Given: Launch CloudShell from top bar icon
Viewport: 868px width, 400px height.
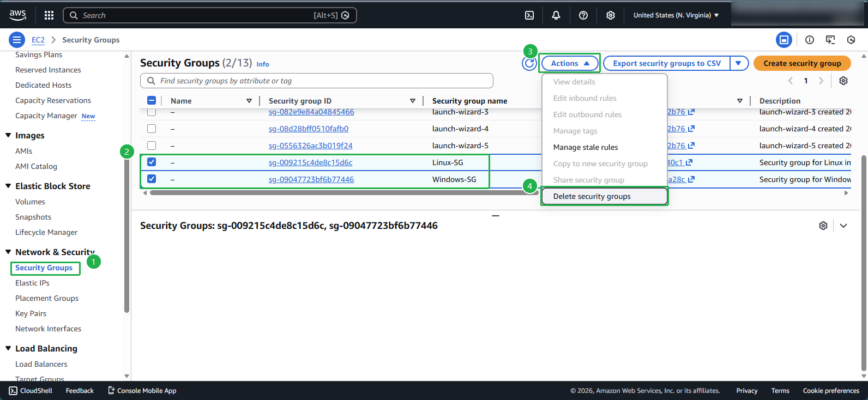Looking at the screenshot, I should point(529,15).
